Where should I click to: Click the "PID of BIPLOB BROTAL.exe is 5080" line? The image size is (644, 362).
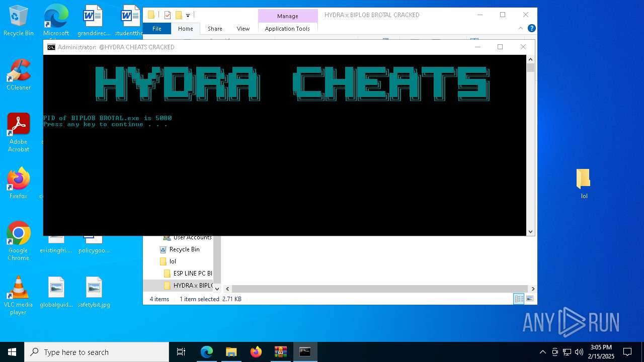(108, 118)
